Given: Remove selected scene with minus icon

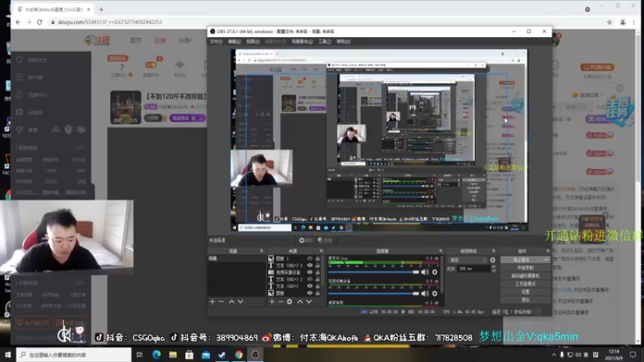Looking at the screenshot, I should 221,302.
